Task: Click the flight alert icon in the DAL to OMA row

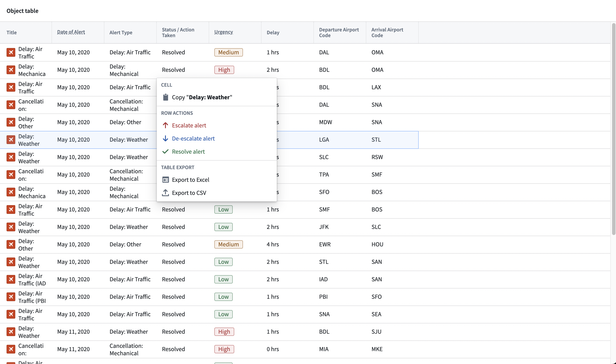Action: click(x=11, y=53)
